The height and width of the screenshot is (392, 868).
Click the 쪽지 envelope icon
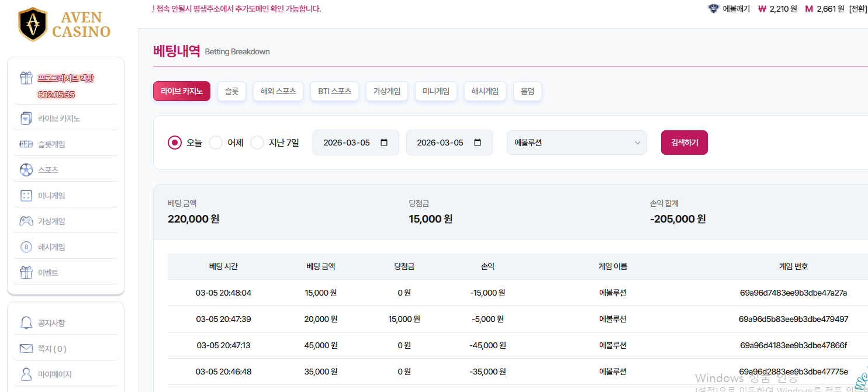point(26,349)
